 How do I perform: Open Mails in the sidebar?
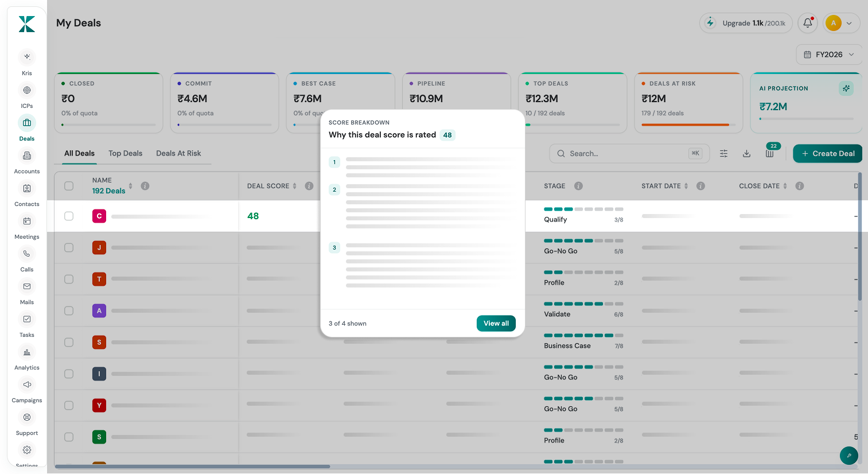pyautogui.click(x=27, y=292)
